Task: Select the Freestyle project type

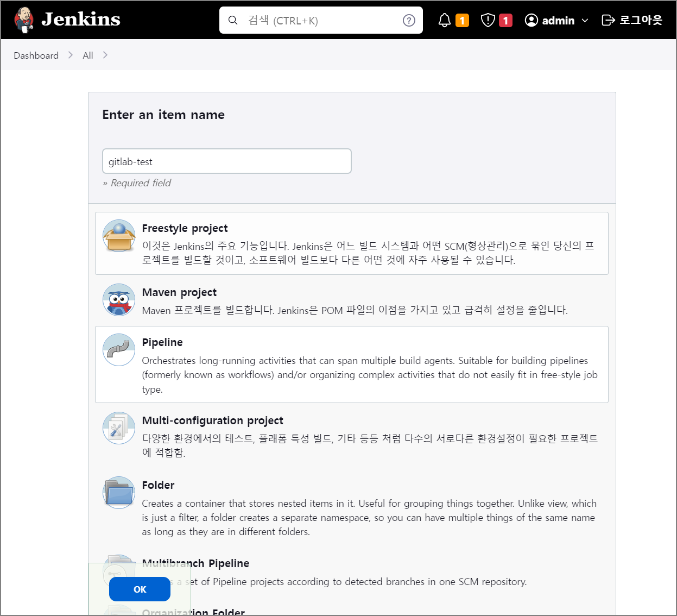Action: click(352, 243)
